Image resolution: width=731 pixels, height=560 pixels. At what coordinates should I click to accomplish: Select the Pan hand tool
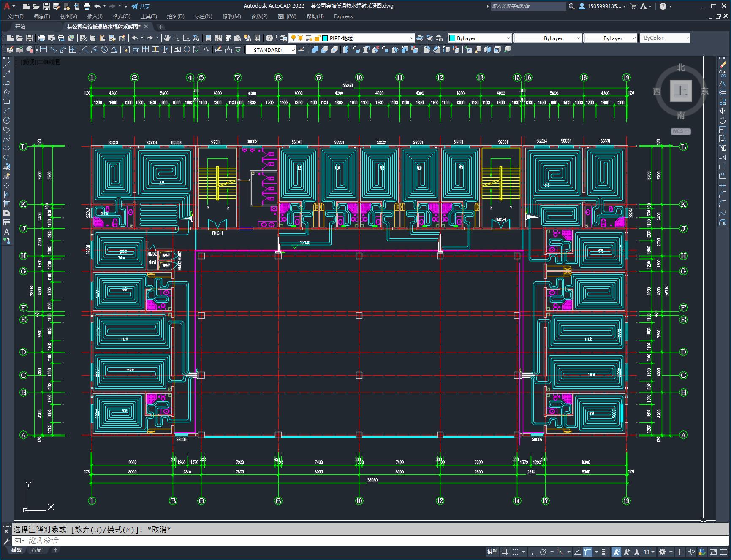(x=167, y=38)
